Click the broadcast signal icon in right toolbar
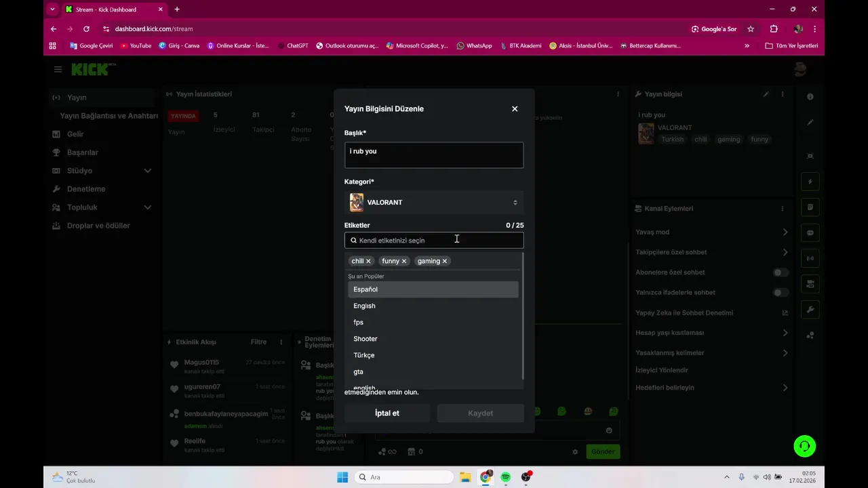This screenshot has height=488, width=868. tap(810, 258)
